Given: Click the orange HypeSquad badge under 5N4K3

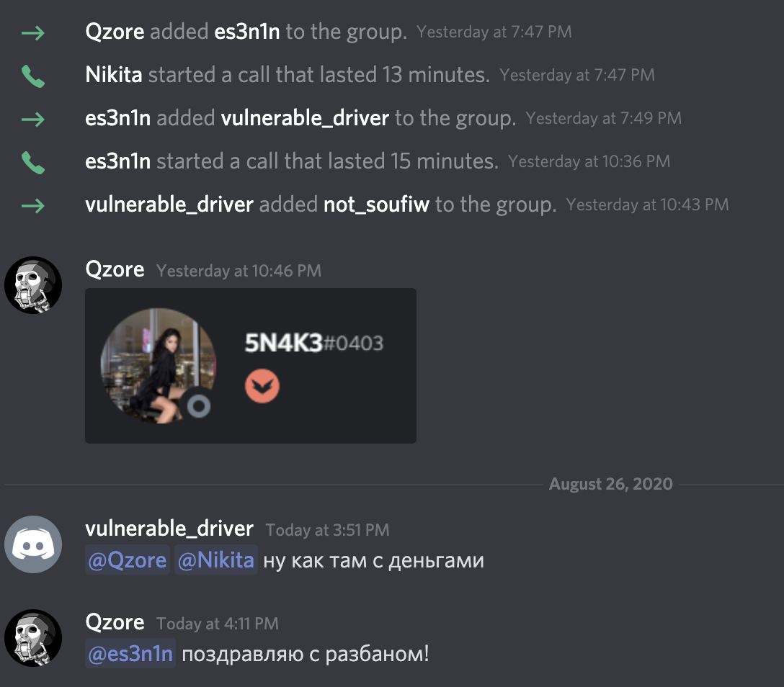Looking at the screenshot, I should point(262,386).
